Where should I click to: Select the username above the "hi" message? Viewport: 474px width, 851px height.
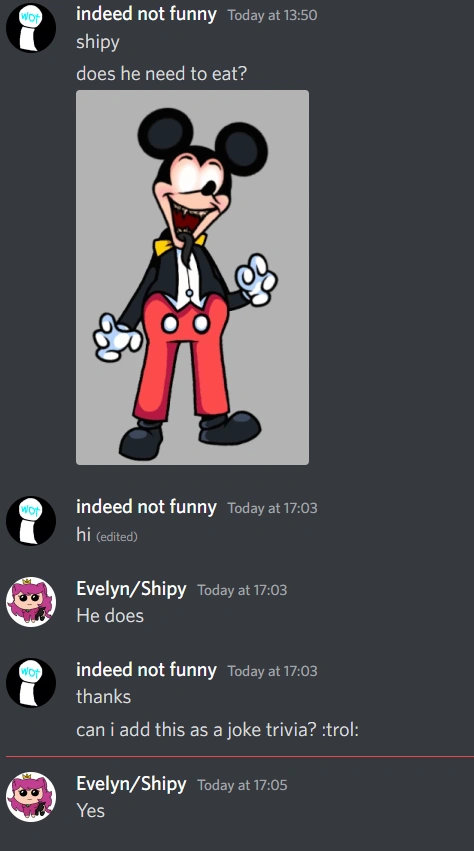[146, 507]
